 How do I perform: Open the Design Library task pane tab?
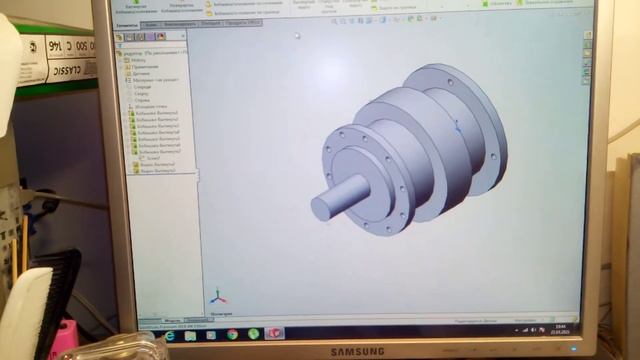click(588, 44)
